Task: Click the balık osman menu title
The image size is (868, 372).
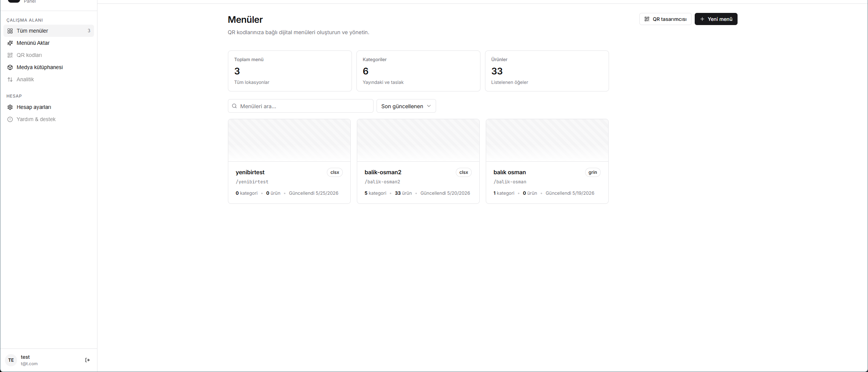Action: point(510,172)
